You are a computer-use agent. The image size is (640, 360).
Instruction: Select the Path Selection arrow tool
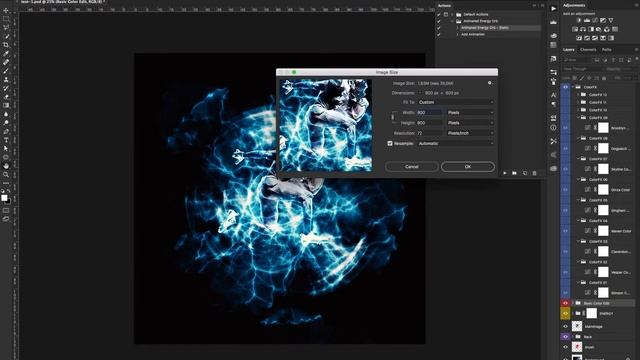6,149
